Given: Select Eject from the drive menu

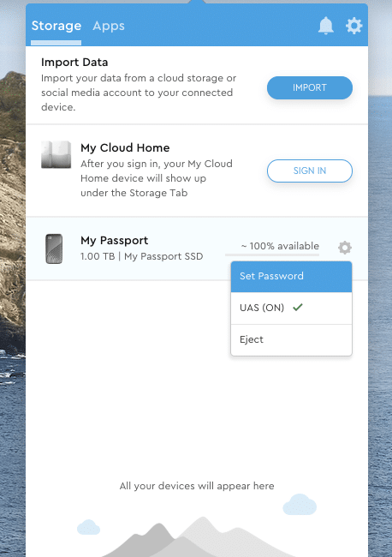Looking at the screenshot, I should (291, 340).
